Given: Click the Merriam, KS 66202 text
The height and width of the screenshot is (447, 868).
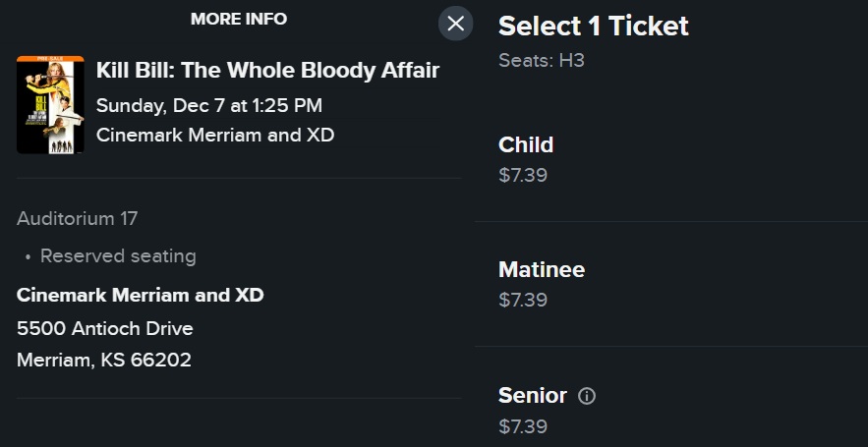Looking at the screenshot, I should coord(103,361).
